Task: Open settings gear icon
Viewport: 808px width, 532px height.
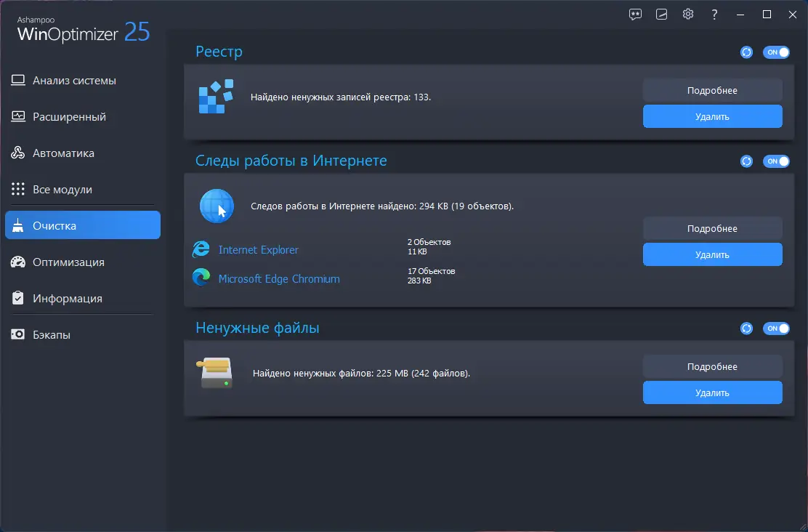Action: click(688, 14)
